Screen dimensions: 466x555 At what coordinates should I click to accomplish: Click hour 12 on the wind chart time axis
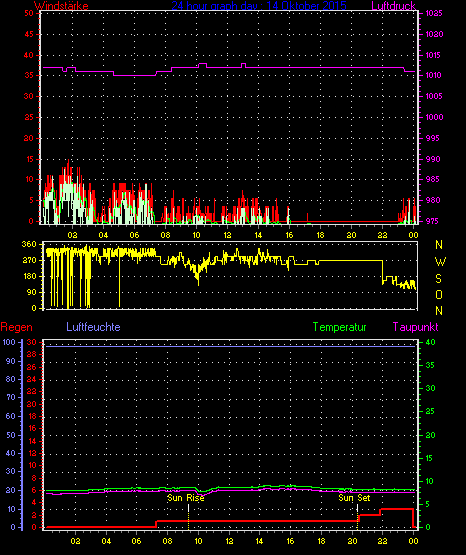[x=227, y=235]
